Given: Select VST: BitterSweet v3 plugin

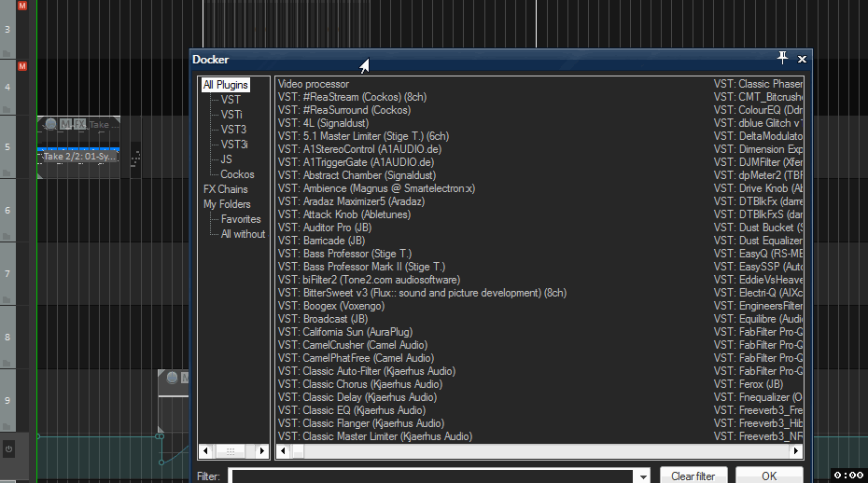Looking at the screenshot, I should (x=423, y=293).
